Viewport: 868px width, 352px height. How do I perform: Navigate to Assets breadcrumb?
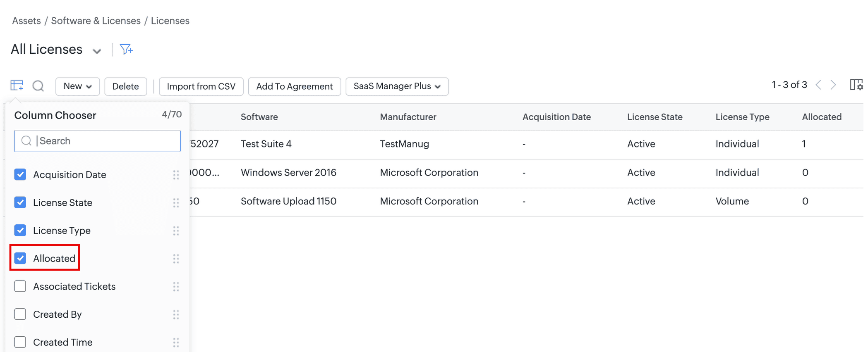point(26,21)
